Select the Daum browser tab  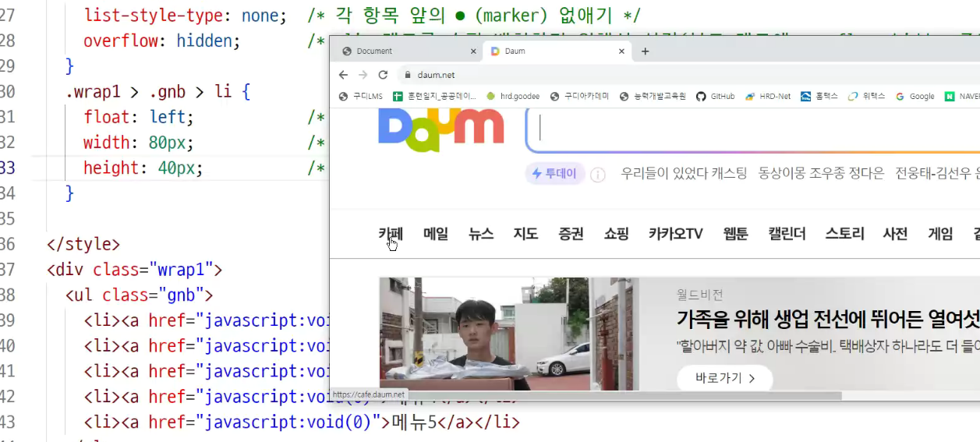[557, 51]
